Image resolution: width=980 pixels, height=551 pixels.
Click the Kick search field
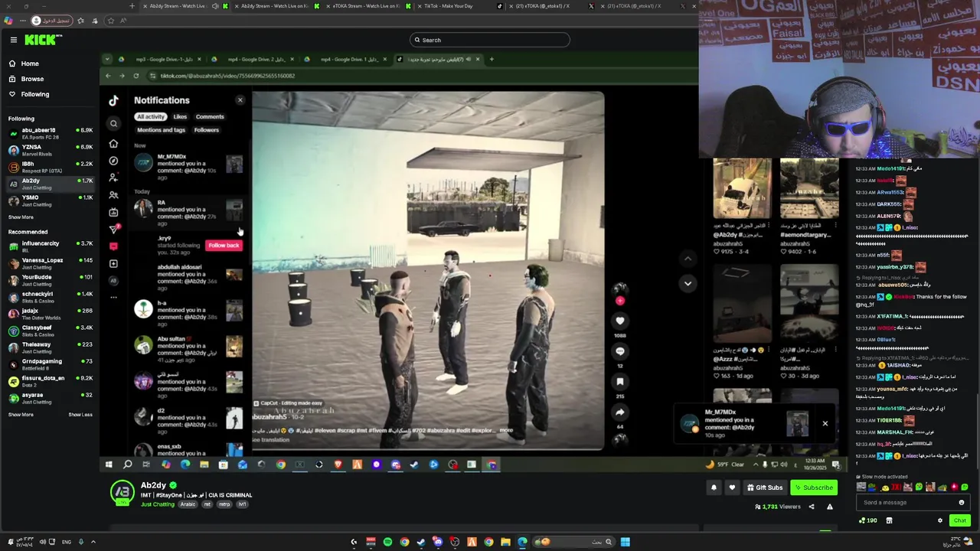click(x=490, y=40)
